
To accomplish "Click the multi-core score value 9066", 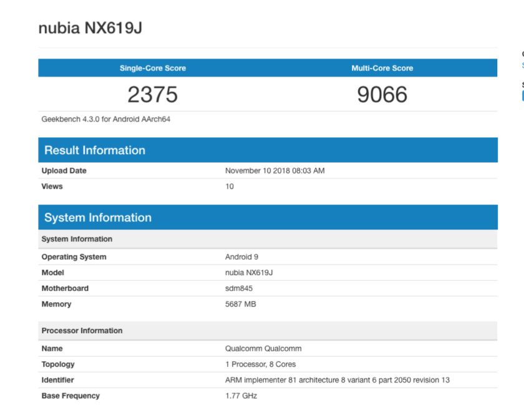I will (x=382, y=95).
